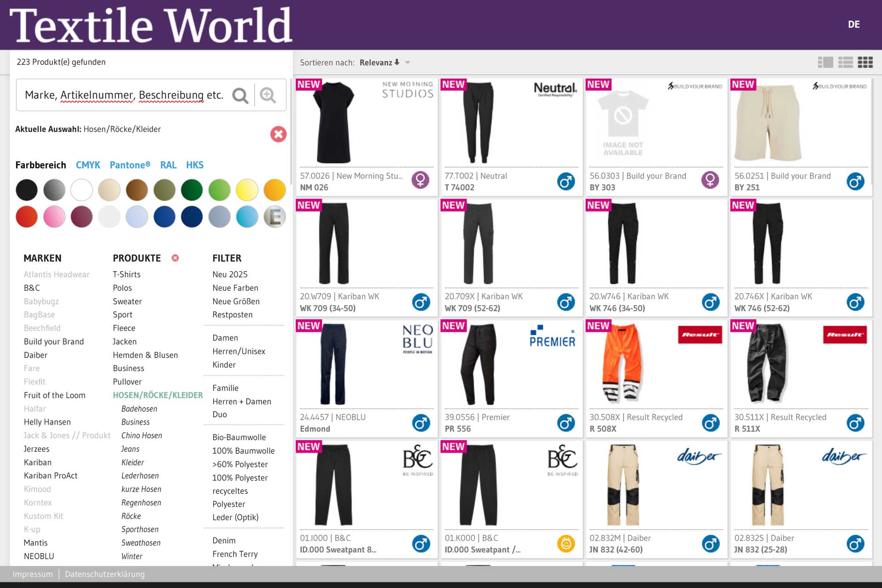Choose the Sweathosen subcategory

pyautogui.click(x=141, y=543)
